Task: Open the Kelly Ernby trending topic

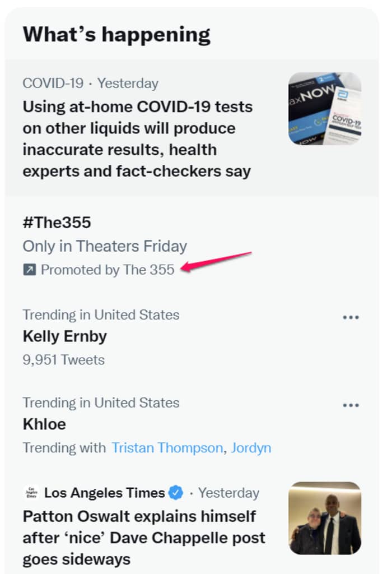Action: tap(64, 336)
